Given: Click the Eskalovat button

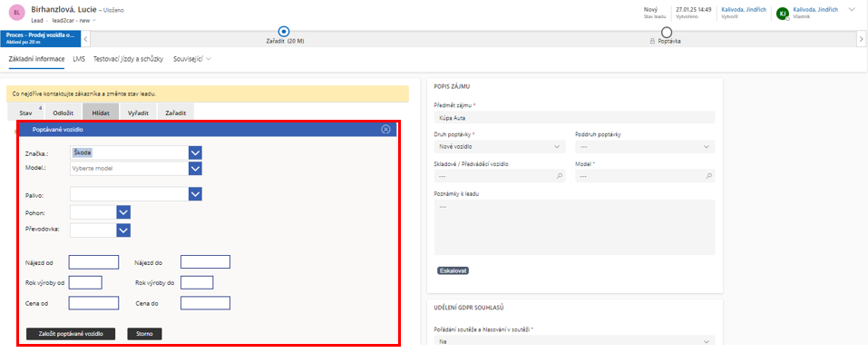Looking at the screenshot, I should point(453,270).
